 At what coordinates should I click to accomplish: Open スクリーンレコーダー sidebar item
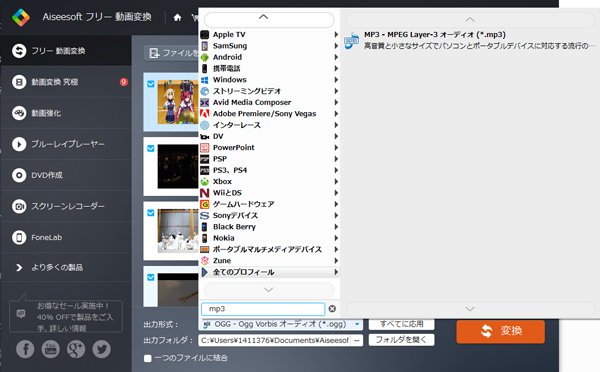pyautogui.click(x=66, y=206)
